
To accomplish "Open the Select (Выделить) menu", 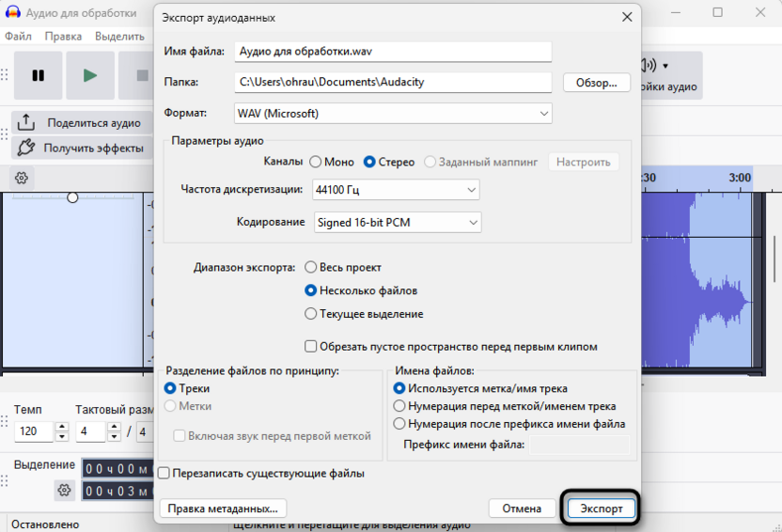I will point(119,37).
